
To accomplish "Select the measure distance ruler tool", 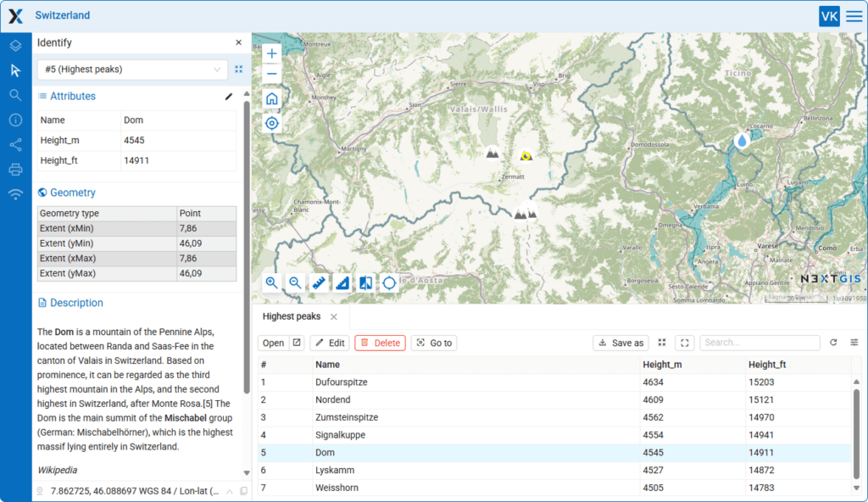I will tap(319, 283).
